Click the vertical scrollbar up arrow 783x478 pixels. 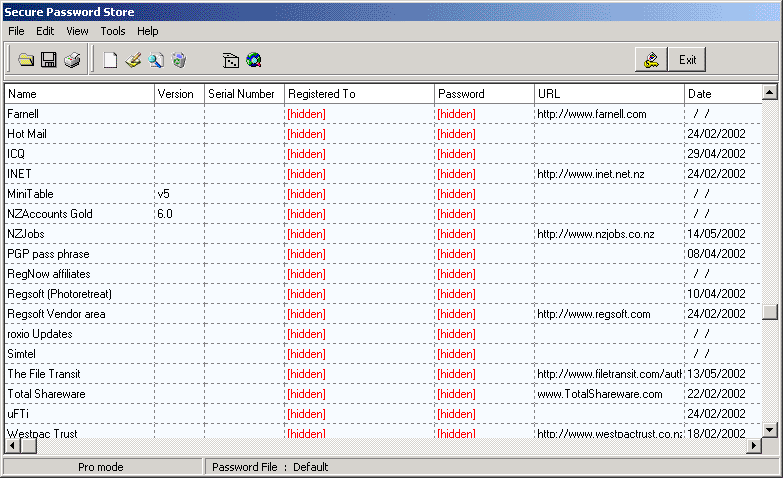click(770, 92)
